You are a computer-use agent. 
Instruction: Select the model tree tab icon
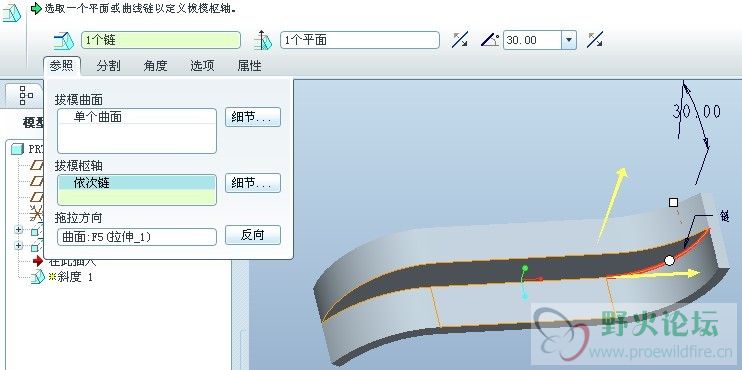[x=26, y=95]
